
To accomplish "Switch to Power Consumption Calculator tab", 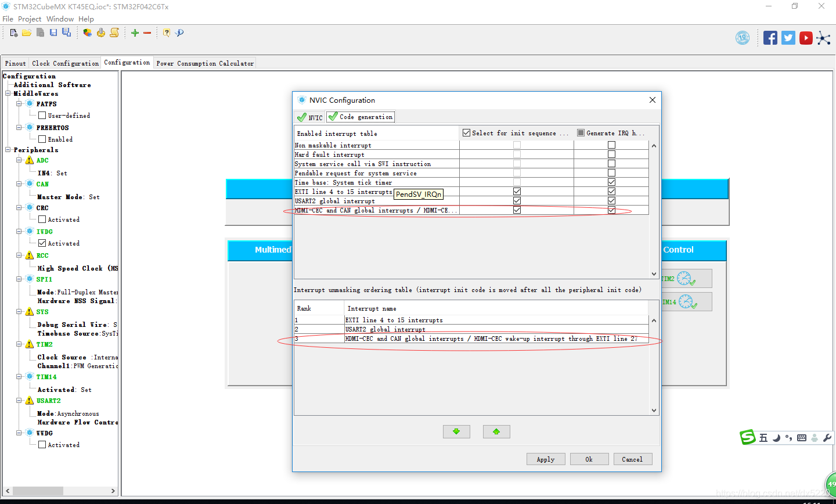I will [x=205, y=63].
